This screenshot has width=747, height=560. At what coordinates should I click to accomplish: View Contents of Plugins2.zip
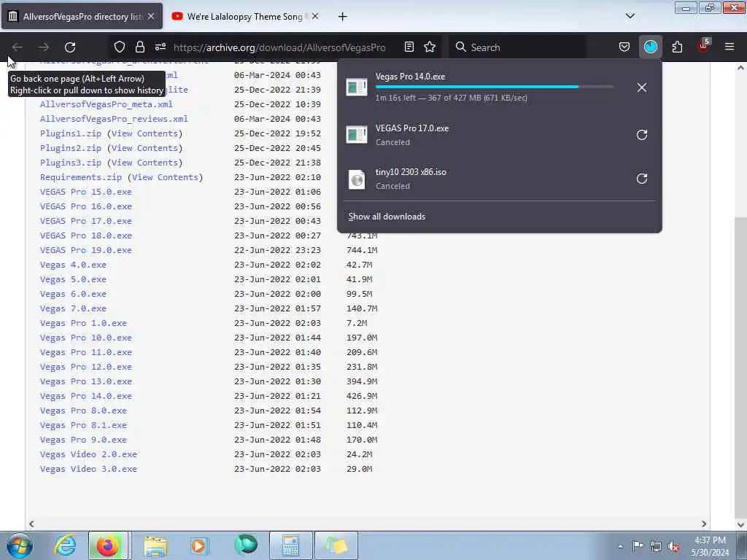[x=144, y=148]
